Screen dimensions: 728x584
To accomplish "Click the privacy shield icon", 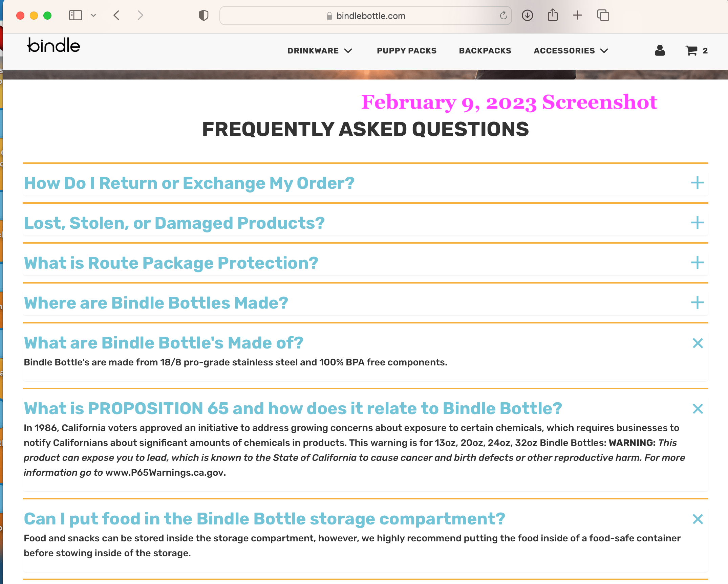I will click(x=204, y=15).
